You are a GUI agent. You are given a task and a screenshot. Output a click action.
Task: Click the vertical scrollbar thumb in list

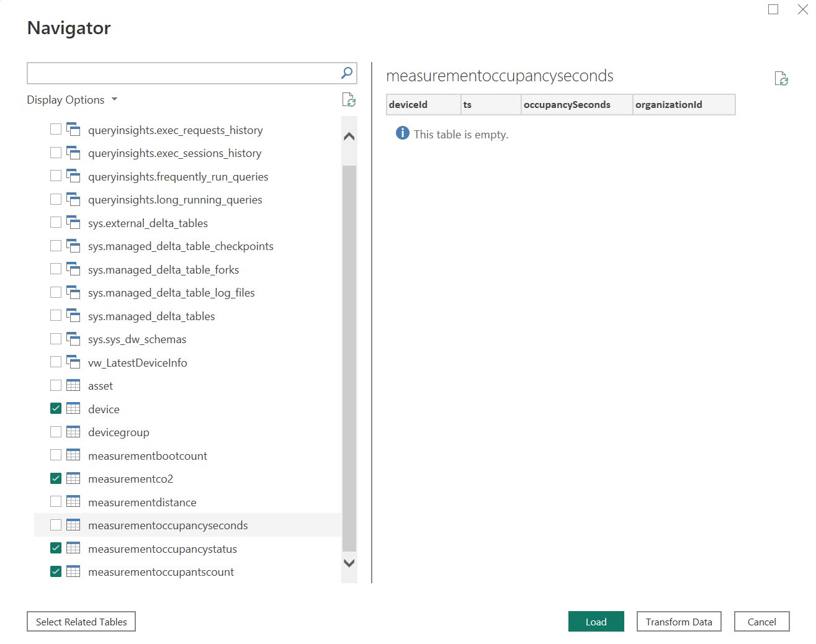pos(349,357)
